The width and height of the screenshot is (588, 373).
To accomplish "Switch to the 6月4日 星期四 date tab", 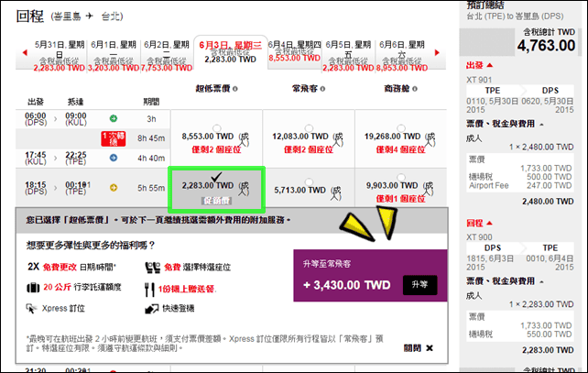I will pyautogui.click(x=294, y=52).
